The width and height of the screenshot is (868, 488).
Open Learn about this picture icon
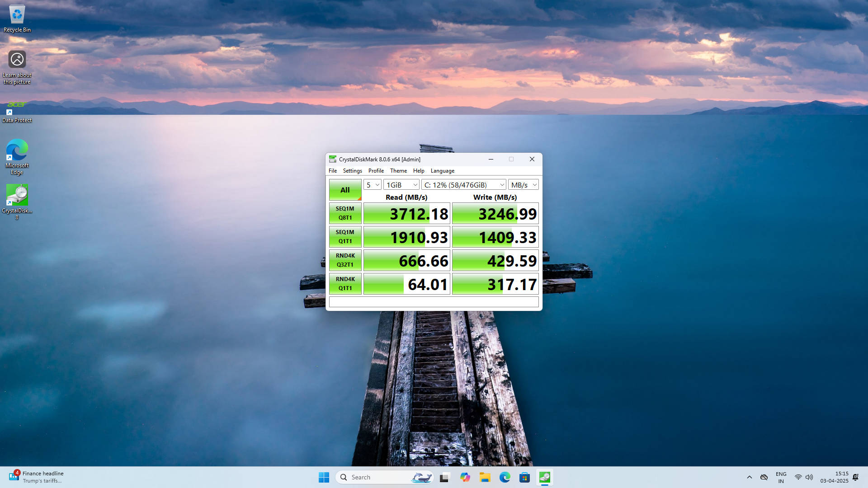coord(17,67)
